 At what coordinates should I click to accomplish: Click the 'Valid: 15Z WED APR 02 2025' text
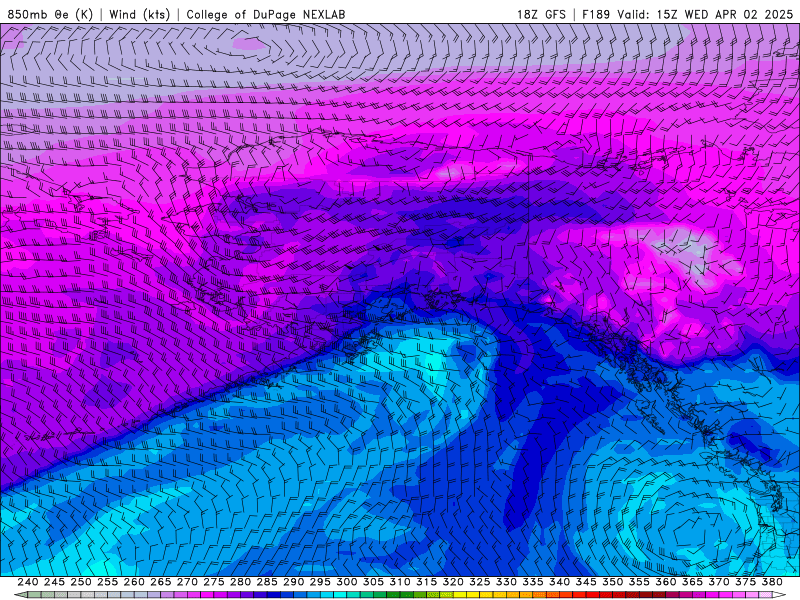click(705, 14)
